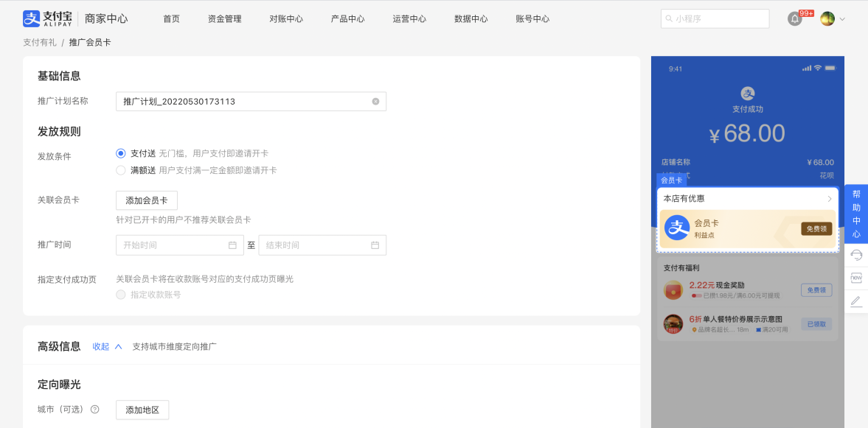
Task: Click the 支付有福利 heading in preview
Action: pyautogui.click(x=681, y=267)
